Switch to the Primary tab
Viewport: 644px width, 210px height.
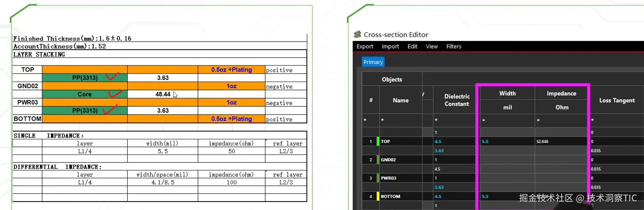coord(373,62)
